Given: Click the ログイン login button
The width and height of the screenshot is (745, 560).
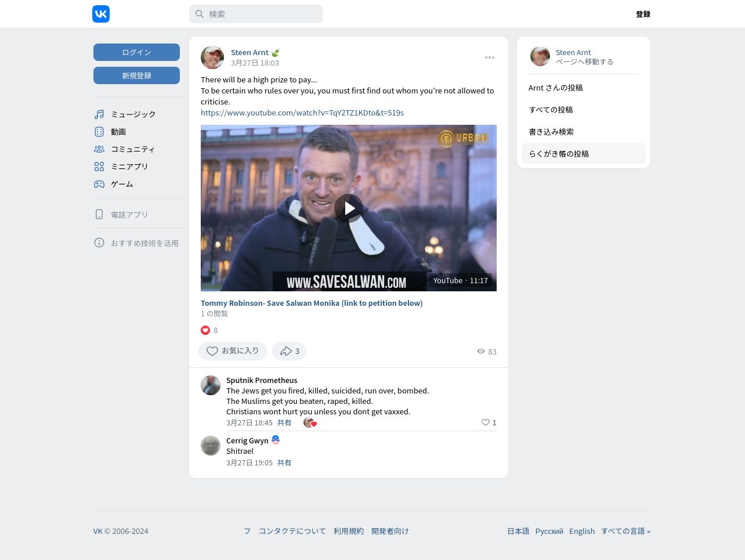Looking at the screenshot, I should 136,52.
